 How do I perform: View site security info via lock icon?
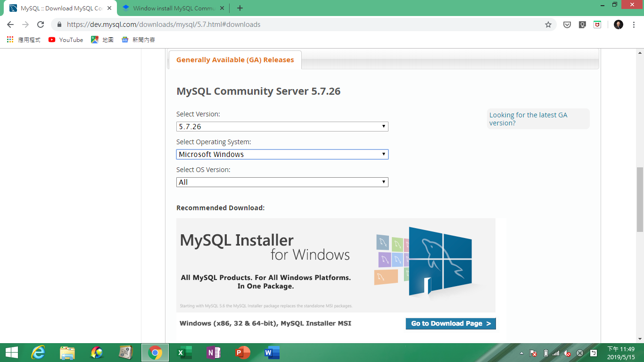(59, 25)
